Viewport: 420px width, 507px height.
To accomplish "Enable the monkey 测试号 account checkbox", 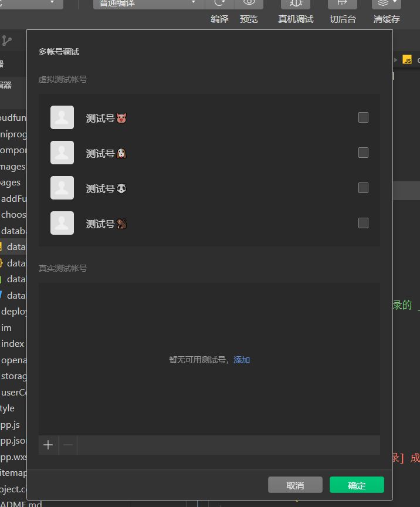I will [363, 223].
